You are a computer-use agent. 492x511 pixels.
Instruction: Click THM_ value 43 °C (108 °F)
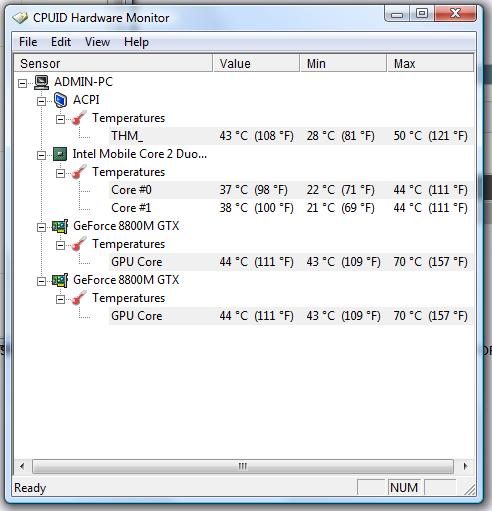point(256,136)
